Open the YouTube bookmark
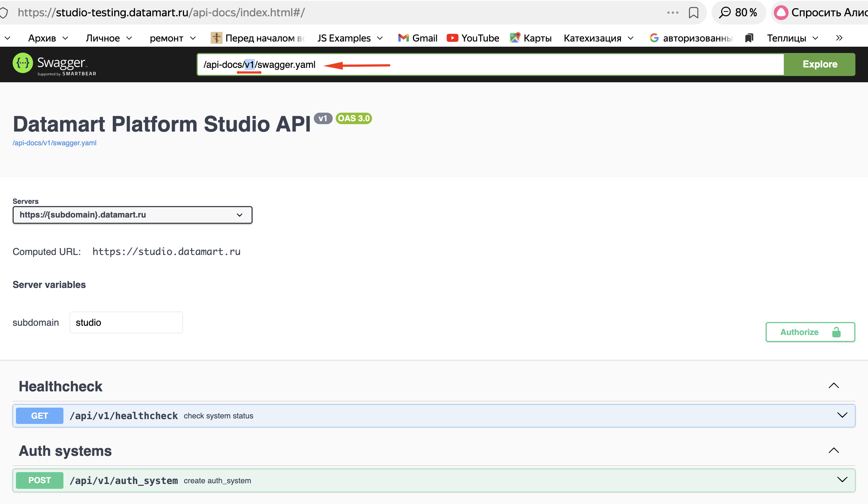The height and width of the screenshot is (504, 868). pos(473,38)
